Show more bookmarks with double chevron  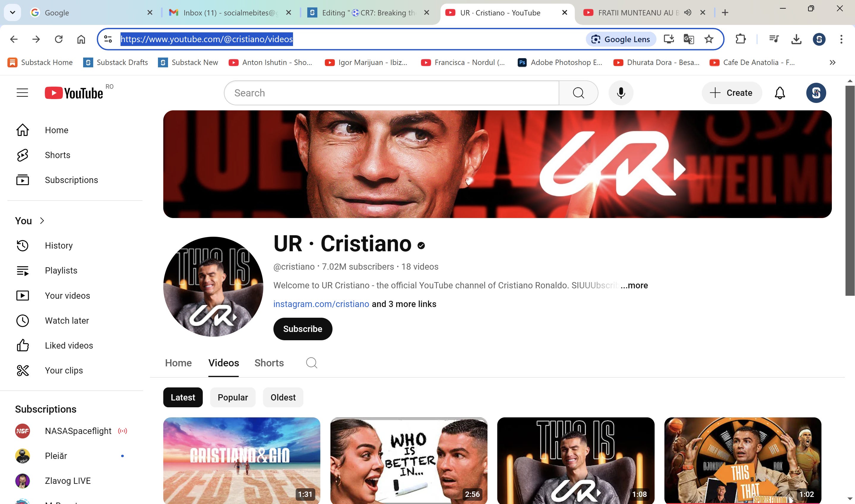point(832,63)
